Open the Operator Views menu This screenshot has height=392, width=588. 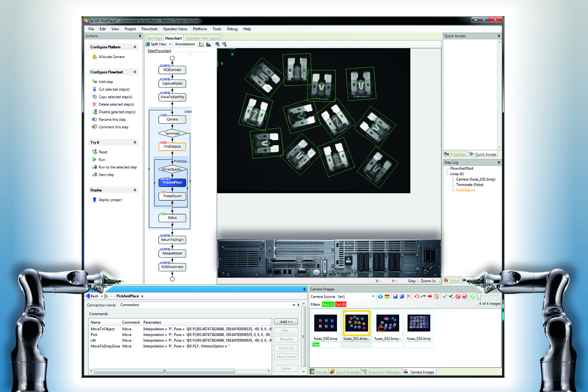point(175,29)
